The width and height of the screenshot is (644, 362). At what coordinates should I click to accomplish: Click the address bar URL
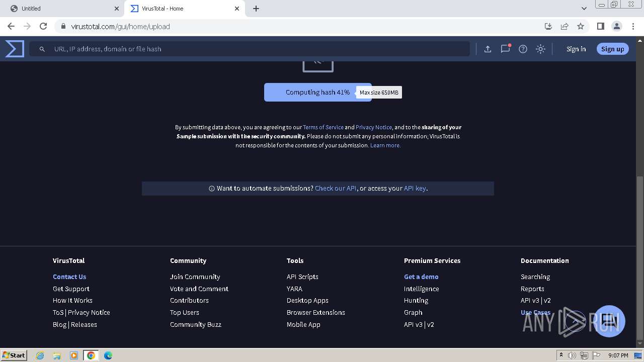tap(121, 26)
